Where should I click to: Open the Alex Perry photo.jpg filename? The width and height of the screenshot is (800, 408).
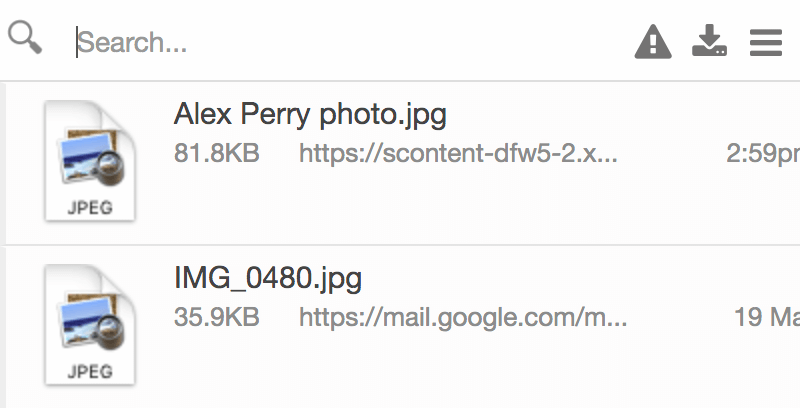point(310,114)
